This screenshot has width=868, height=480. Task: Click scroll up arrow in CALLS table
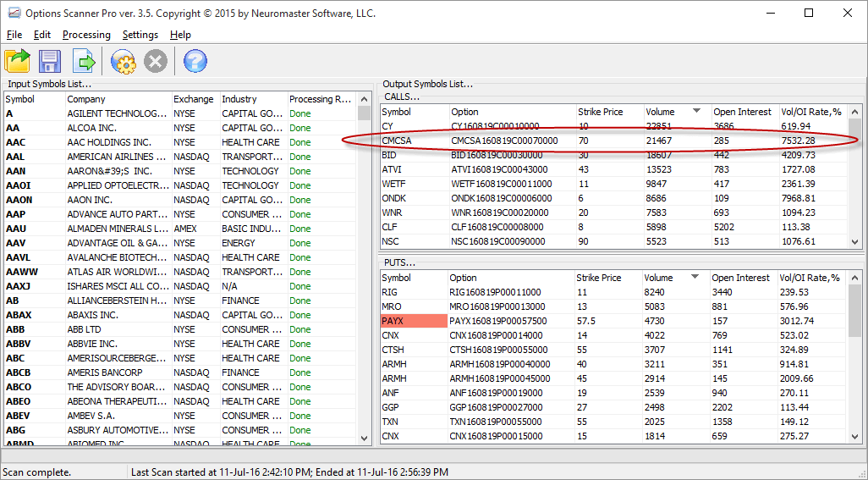(x=855, y=111)
